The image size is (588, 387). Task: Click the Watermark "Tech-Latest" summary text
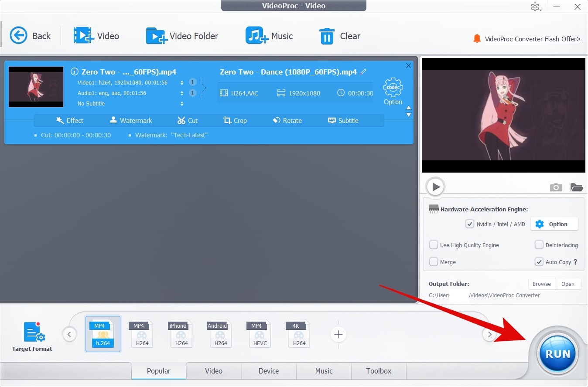(x=171, y=135)
